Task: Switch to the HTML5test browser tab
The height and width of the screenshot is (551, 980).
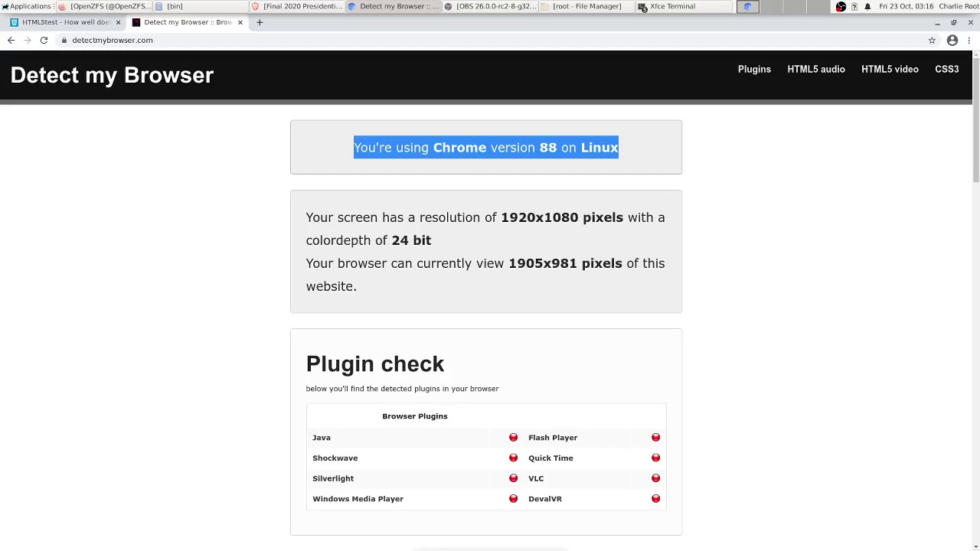Action: pyautogui.click(x=66, y=22)
